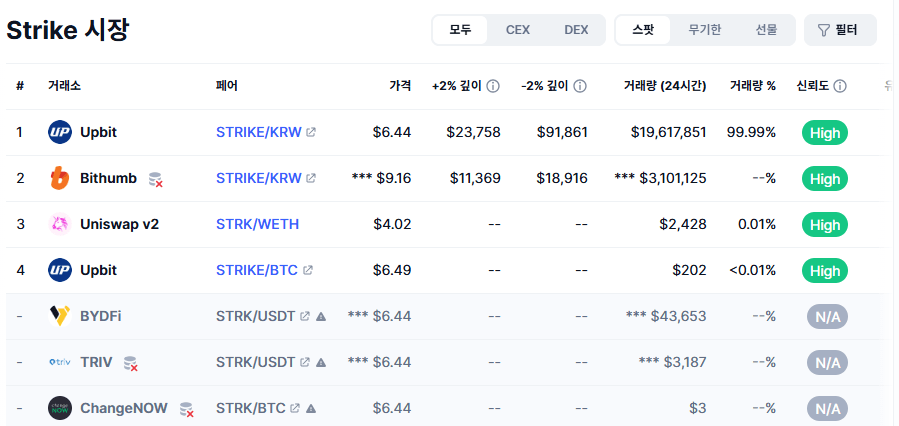The width and height of the screenshot is (899, 426).
Task: Sort by the 가격 column header
Action: 400,86
